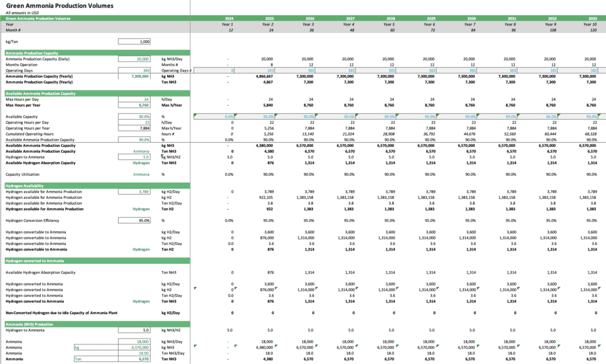Select the Available Capacity input showing 90.0%
Viewport: 606px width, 364px height.
click(x=134, y=117)
